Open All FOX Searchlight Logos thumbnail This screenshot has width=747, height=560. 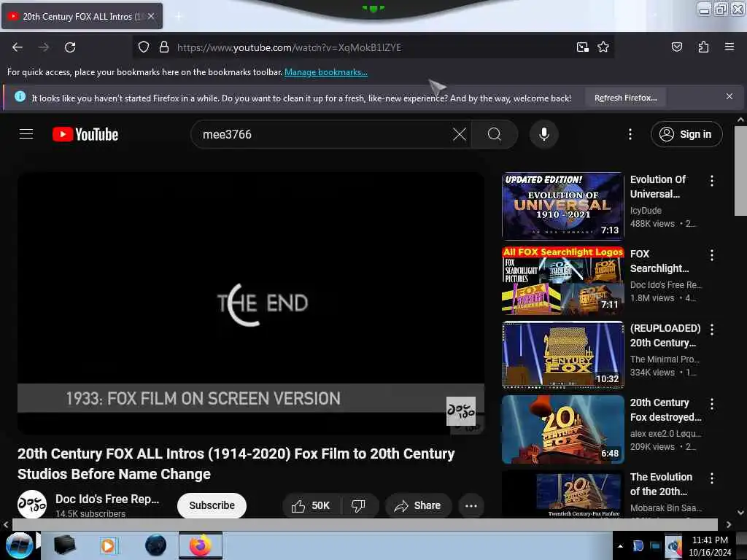coord(562,281)
